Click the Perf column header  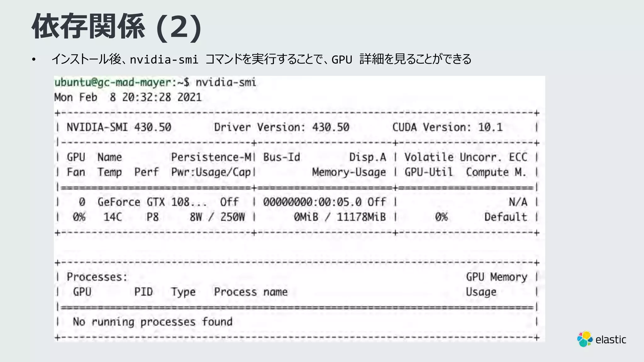coord(147,172)
